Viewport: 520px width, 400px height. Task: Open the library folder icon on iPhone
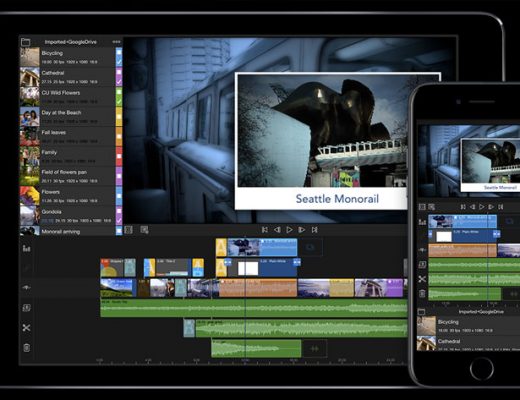[422, 312]
